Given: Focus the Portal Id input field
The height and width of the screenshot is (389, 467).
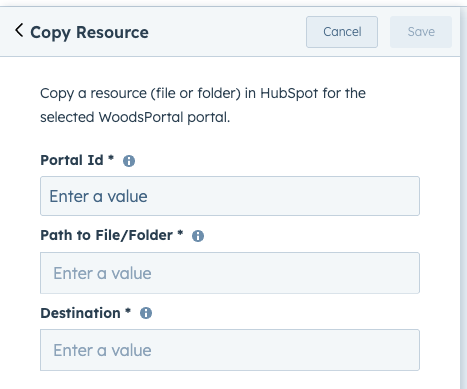Looking at the screenshot, I should click(x=230, y=196).
